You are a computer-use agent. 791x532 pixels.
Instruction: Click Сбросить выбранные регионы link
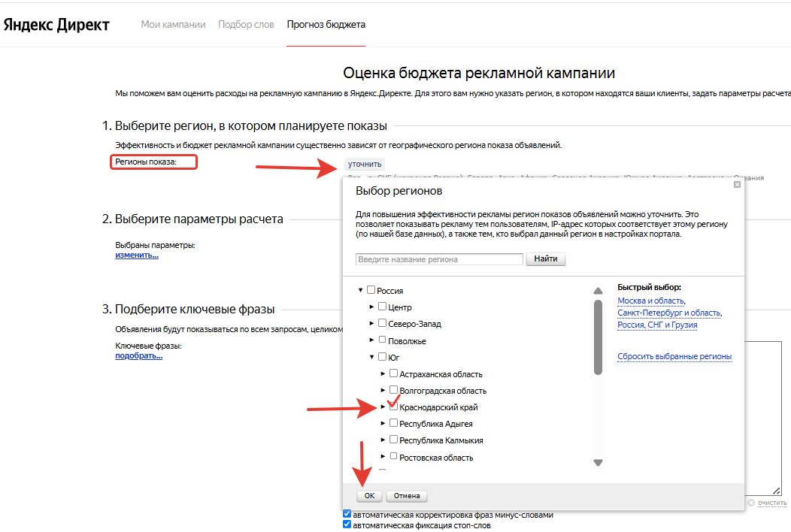tap(674, 356)
